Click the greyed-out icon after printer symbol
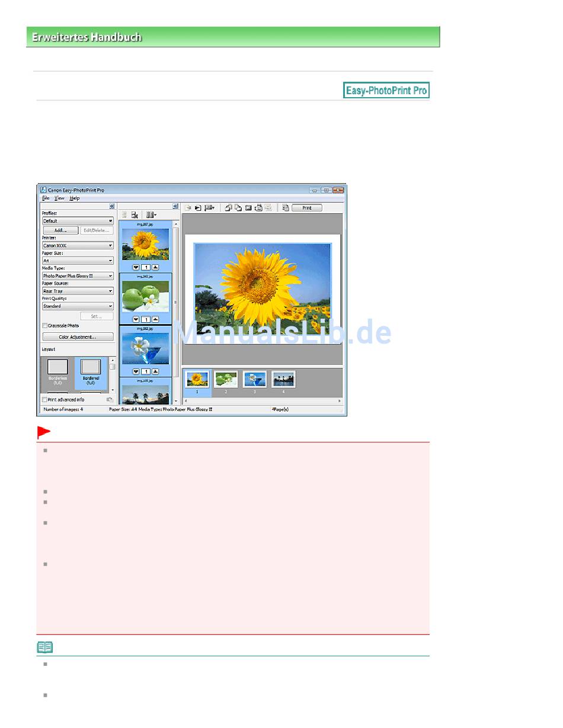Image resolution: width=563 pixels, height=728 pixels. pyautogui.click(x=268, y=208)
